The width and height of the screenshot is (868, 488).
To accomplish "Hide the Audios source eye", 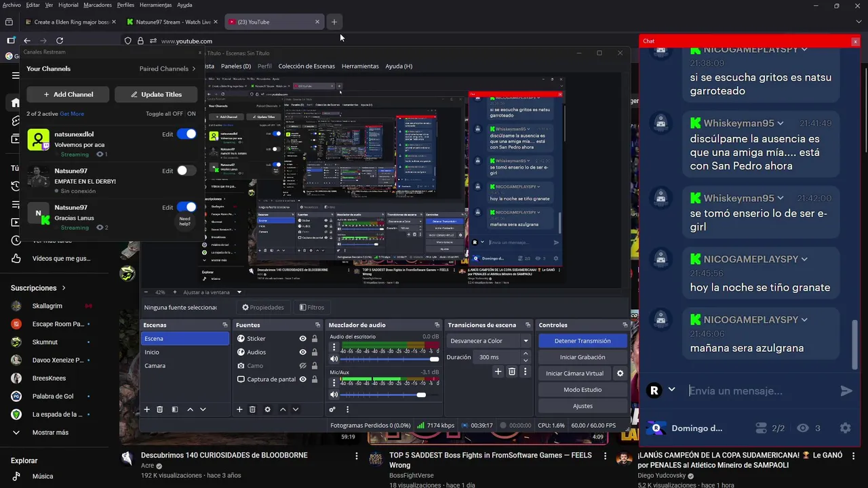I will [302, 352].
